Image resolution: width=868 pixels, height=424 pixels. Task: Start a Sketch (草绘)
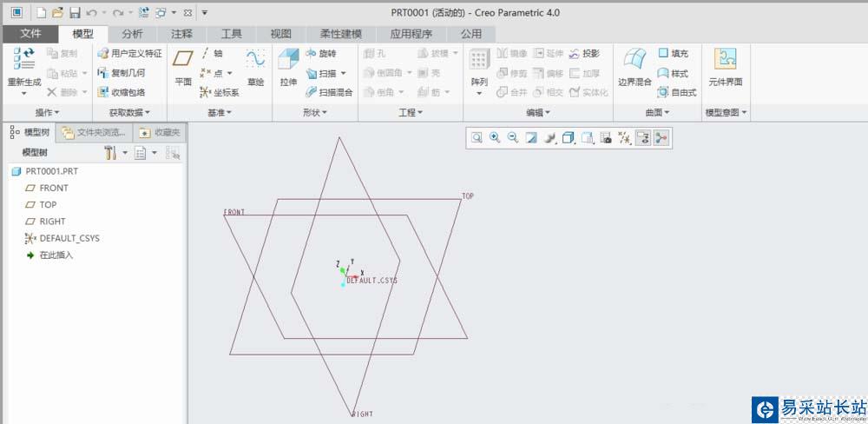pyautogui.click(x=255, y=68)
